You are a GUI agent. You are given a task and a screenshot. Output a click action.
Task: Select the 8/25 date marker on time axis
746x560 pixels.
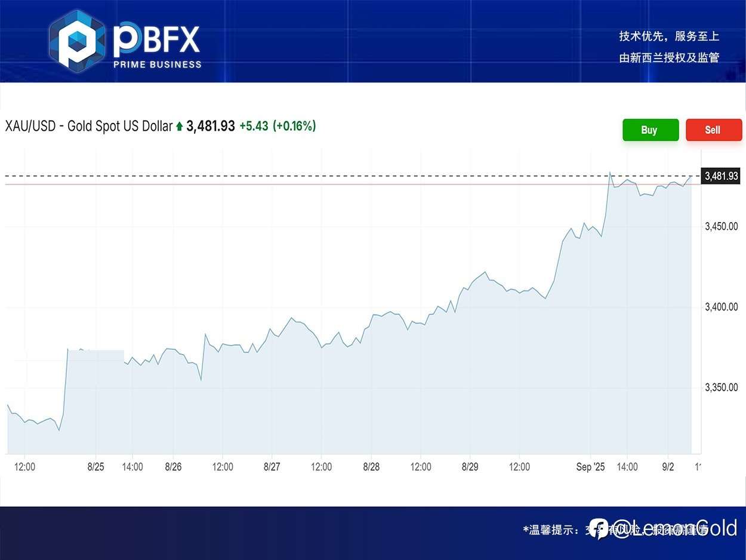click(95, 467)
